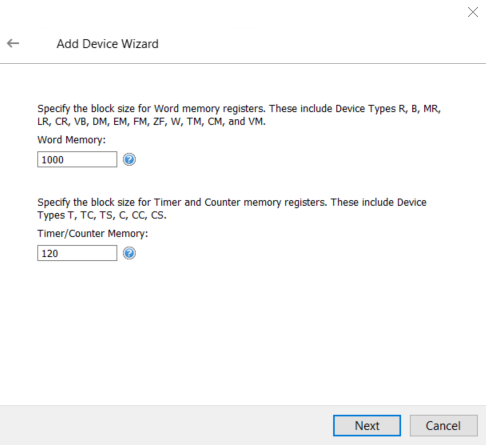486x445 pixels.
Task: Return to the previous wizard page
Action: (x=13, y=43)
